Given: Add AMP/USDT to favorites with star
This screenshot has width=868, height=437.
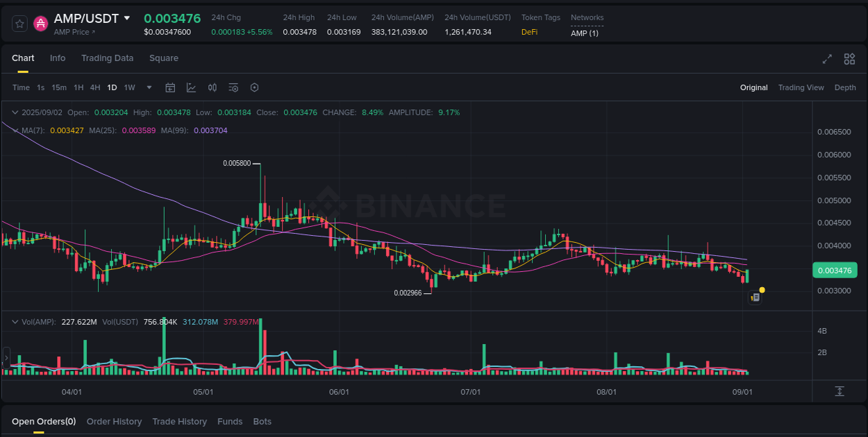Looking at the screenshot, I should click(x=19, y=23).
